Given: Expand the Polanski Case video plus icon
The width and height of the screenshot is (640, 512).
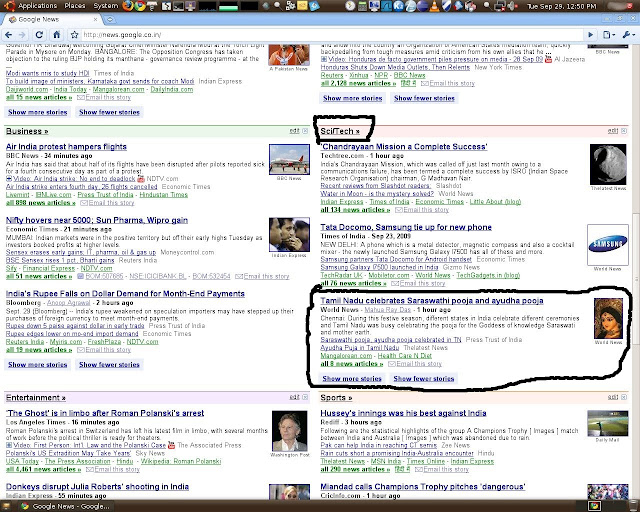Looking at the screenshot, I should (9, 445).
